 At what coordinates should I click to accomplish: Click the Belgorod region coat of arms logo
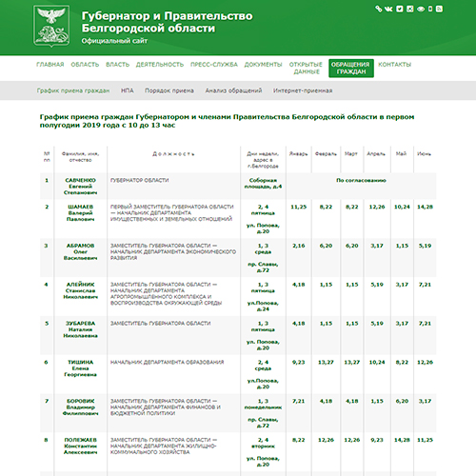51,26
